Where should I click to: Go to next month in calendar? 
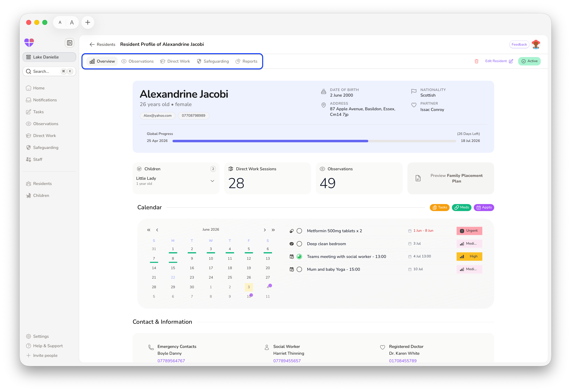pos(265,230)
